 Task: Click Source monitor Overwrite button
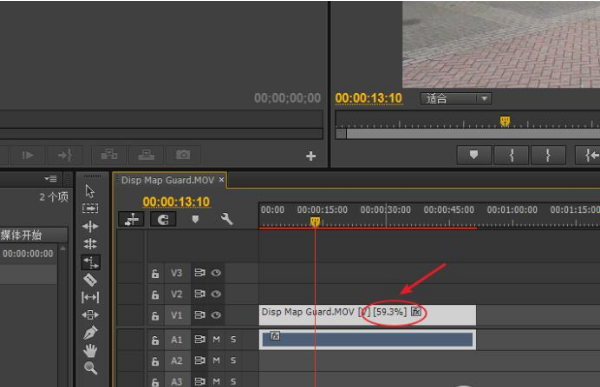click(146, 155)
